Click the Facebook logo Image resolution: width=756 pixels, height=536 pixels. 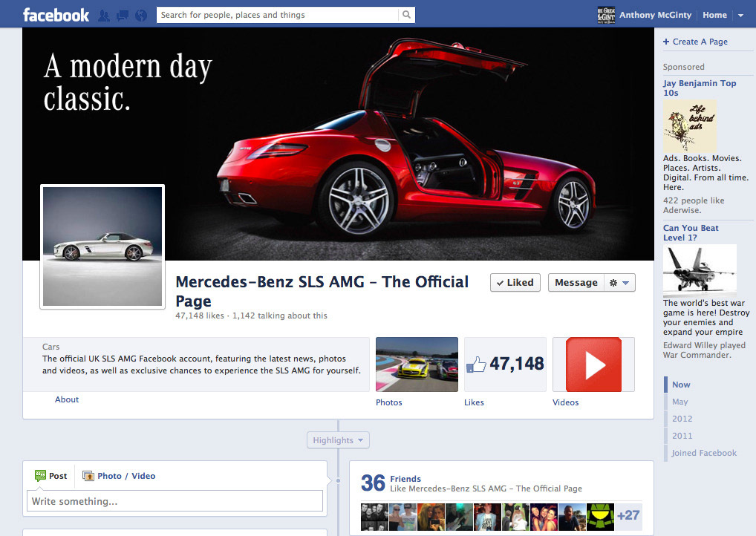pyautogui.click(x=56, y=15)
